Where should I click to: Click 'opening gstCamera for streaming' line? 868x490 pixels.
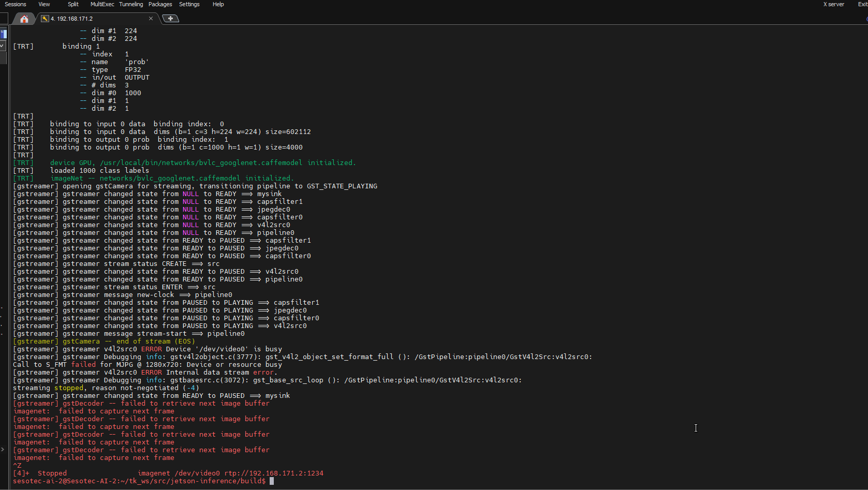point(195,186)
